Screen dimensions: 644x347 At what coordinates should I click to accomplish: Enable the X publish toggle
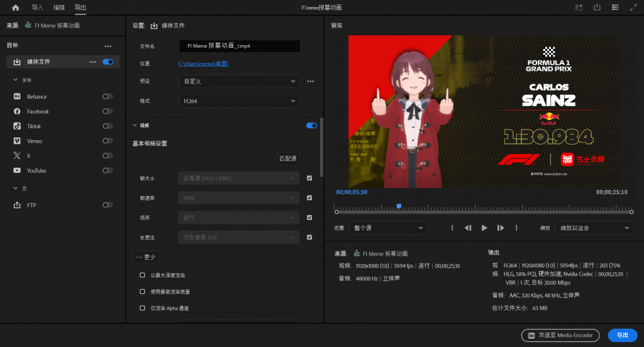point(108,156)
